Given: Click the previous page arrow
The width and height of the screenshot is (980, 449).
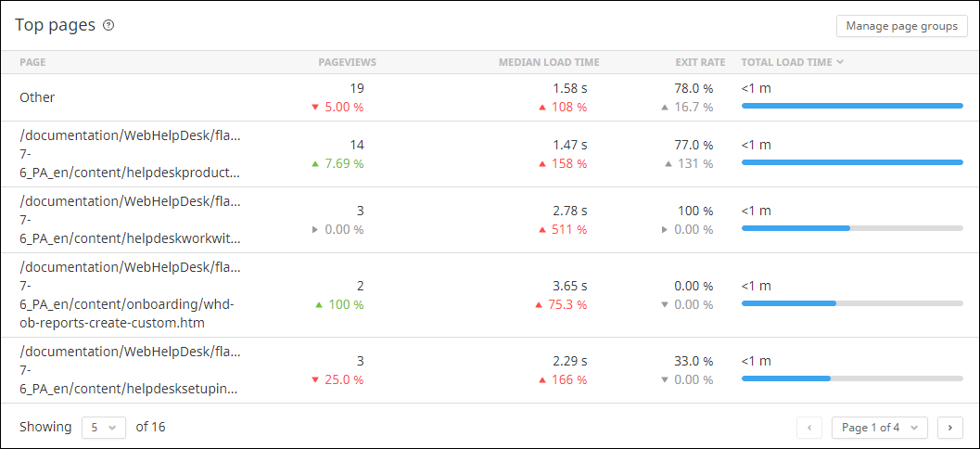Looking at the screenshot, I should coord(809,427).
